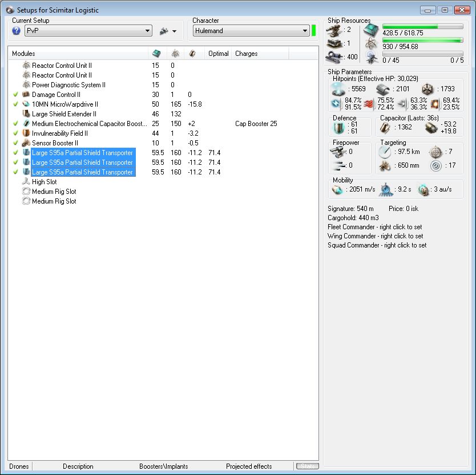
Task: Open the Description tab
Action: click(78, 466)
